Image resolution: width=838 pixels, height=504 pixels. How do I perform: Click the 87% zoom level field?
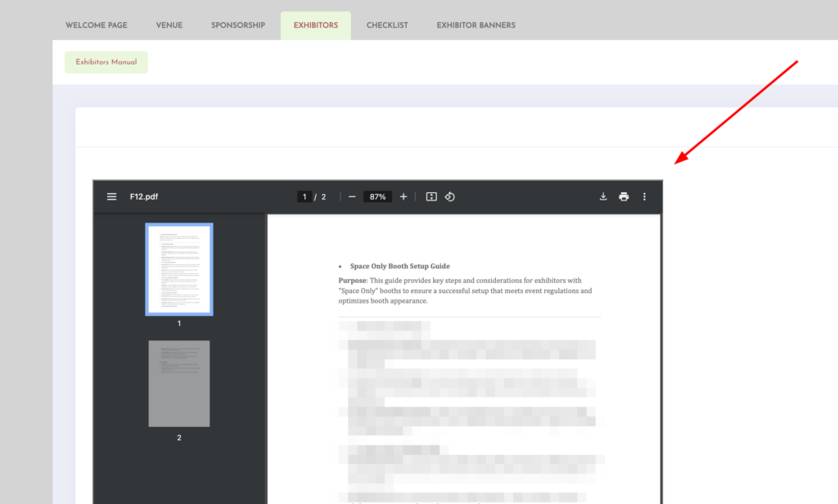tap(377, 197)
